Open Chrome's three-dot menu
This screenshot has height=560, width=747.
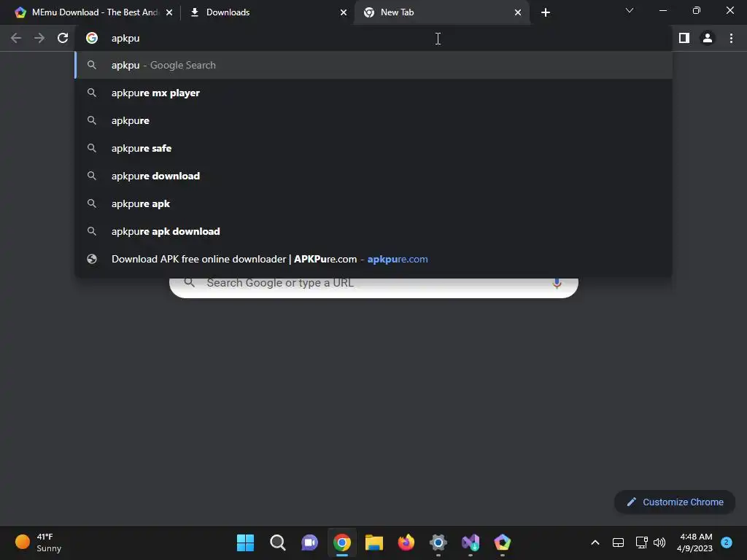[x=731, y=38]
